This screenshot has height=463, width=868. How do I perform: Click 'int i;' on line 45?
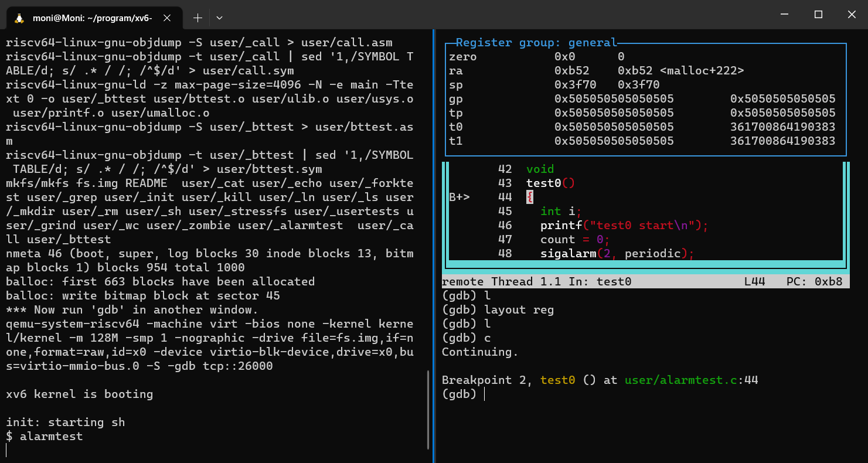[561, 212]
